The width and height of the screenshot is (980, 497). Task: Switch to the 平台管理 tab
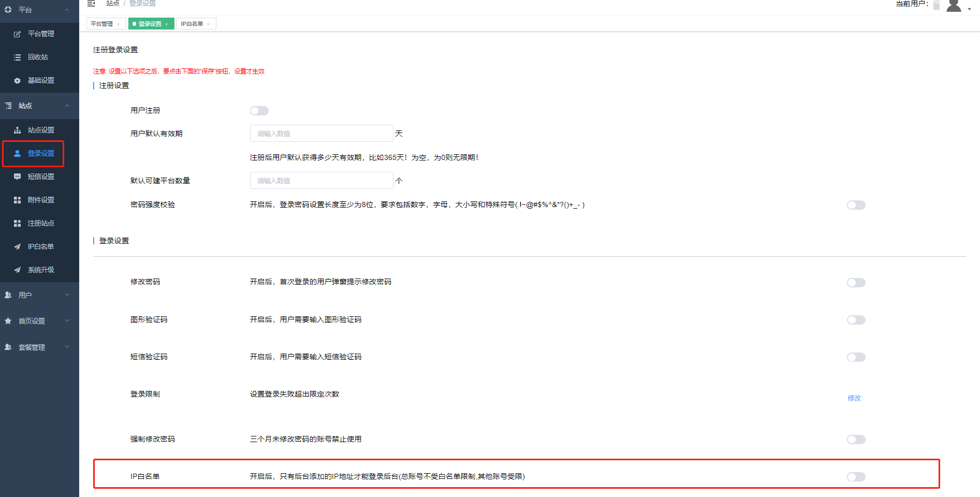(101, 24)
